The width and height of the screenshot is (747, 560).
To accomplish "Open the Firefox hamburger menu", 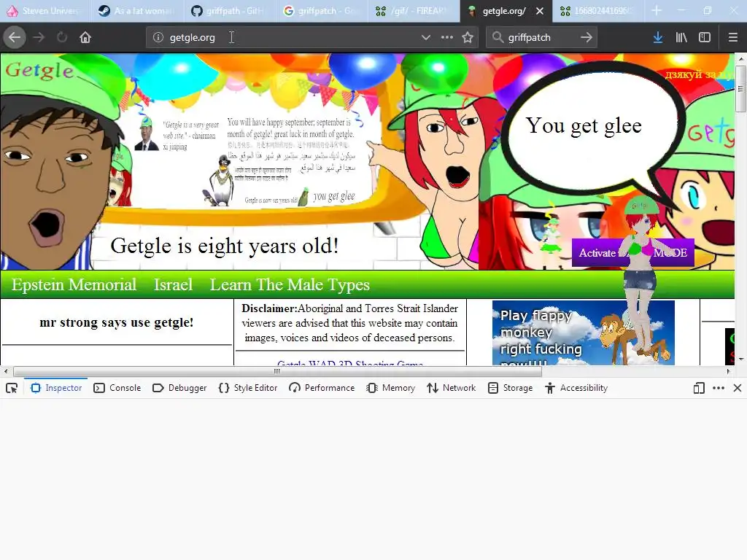I will coord(733,37).
